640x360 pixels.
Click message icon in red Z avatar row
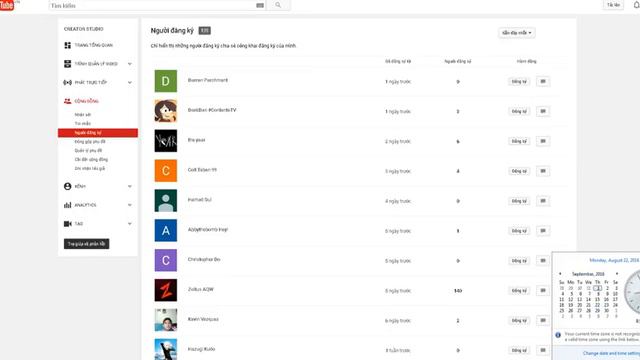coord(543,290)
